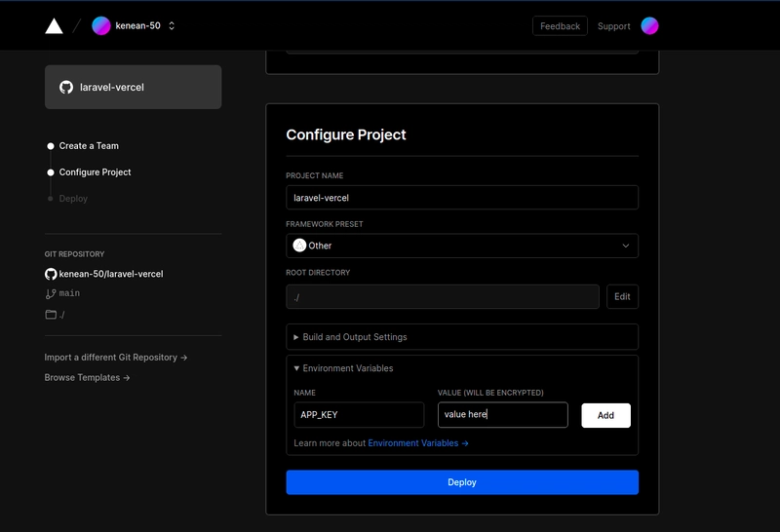Click the Root Directory field
780x532 pixels.
click(x=443, y=297)
